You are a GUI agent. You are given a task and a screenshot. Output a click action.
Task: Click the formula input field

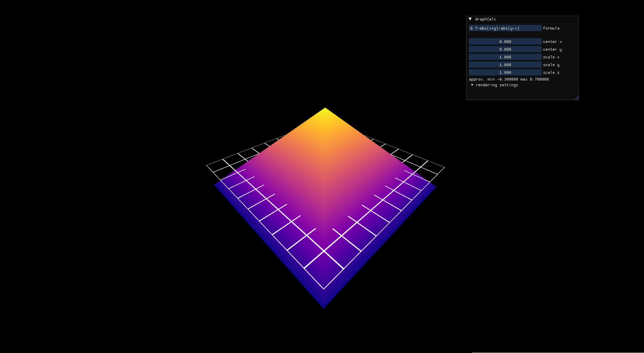point(505,28)
